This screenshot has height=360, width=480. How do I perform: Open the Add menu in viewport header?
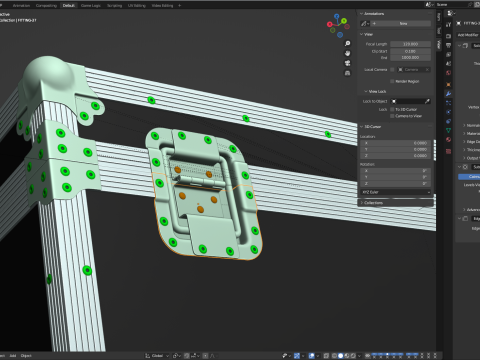[x=13, y=356]
